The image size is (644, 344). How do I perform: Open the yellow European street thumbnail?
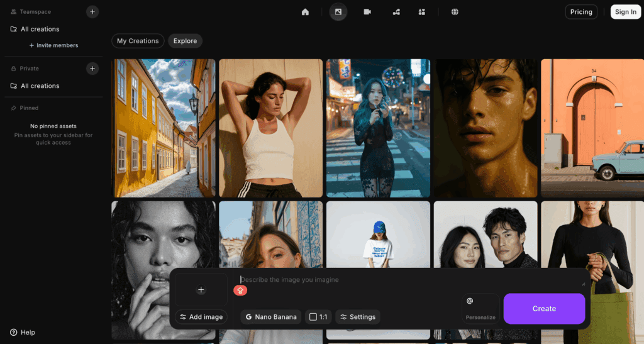click(164, 128)
